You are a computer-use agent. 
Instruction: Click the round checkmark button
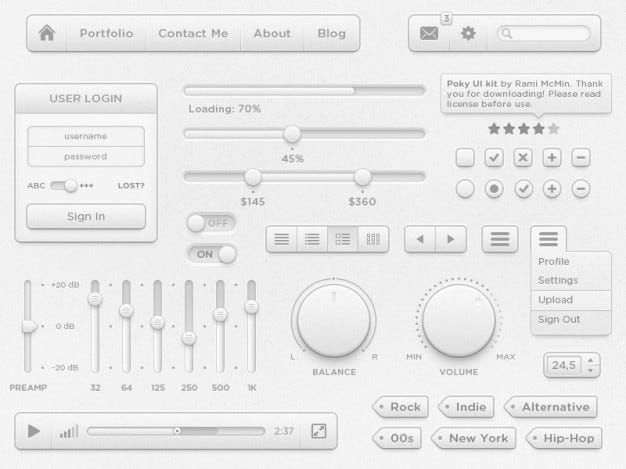(x=523, y=188)
